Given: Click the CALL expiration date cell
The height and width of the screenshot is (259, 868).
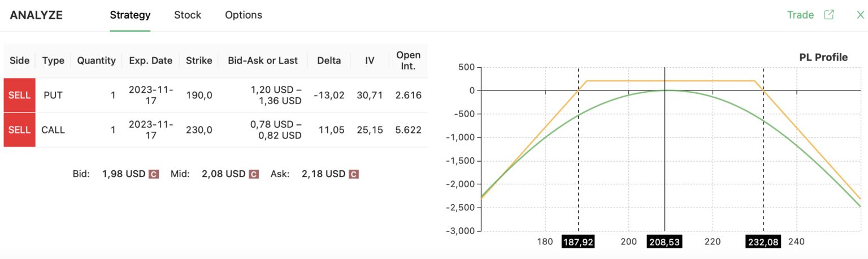Looking at the screenshot, I should click(151, 130).
